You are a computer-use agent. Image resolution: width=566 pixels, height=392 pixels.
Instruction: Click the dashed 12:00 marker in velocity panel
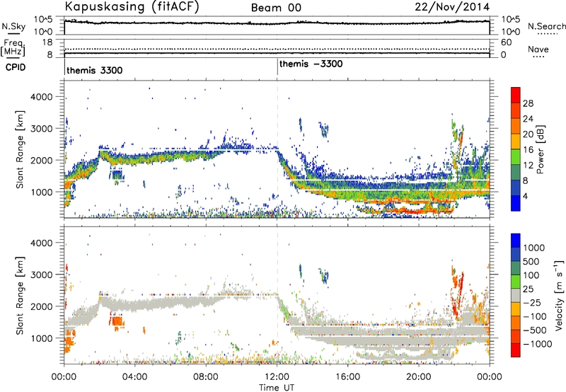point(277,295)
